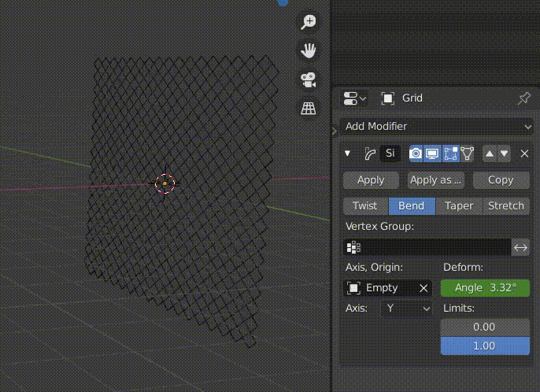Click the Grid object icon in header

click(x=388, y=98)
